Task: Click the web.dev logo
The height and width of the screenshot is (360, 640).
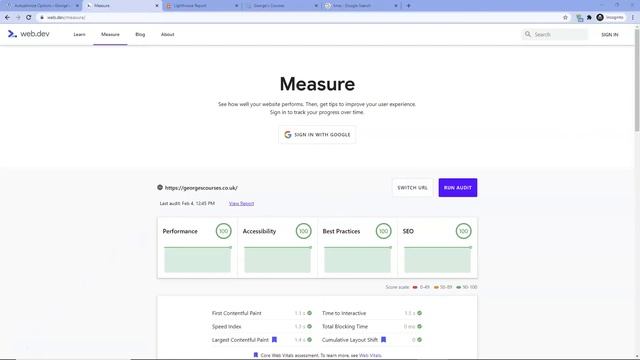Action: tap(29, 34)
